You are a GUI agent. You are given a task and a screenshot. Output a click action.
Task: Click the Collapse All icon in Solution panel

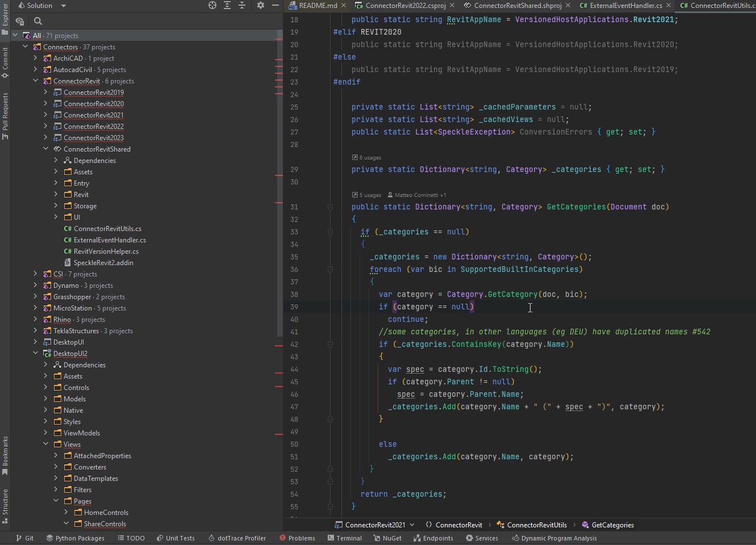242,5
